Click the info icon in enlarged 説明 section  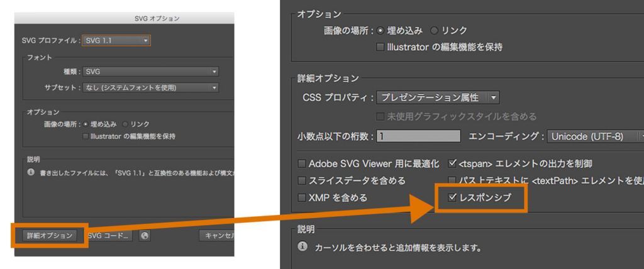(x=303, y=247)
